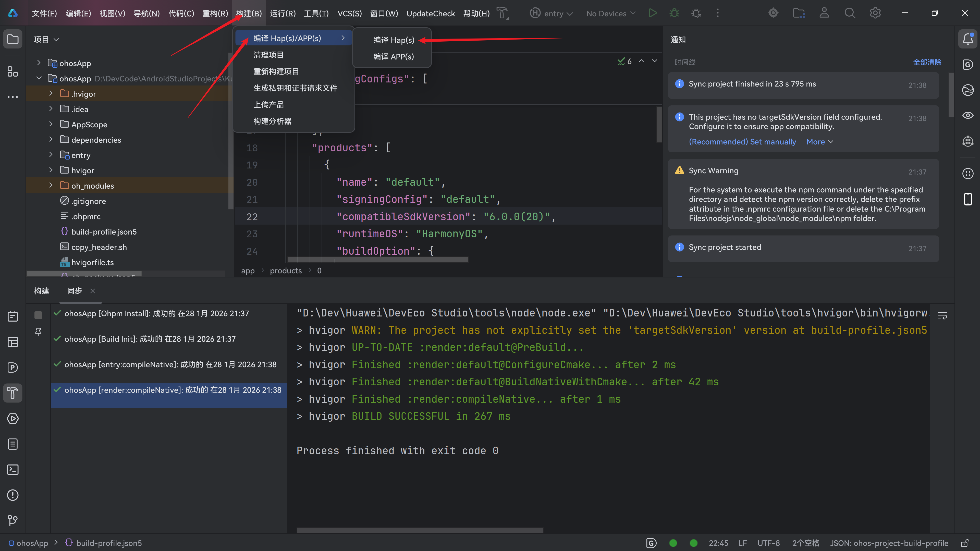Screen dimensions: 980x551
Task: Click the Build hammer icon in left sidebar
Action: [13, 393]
